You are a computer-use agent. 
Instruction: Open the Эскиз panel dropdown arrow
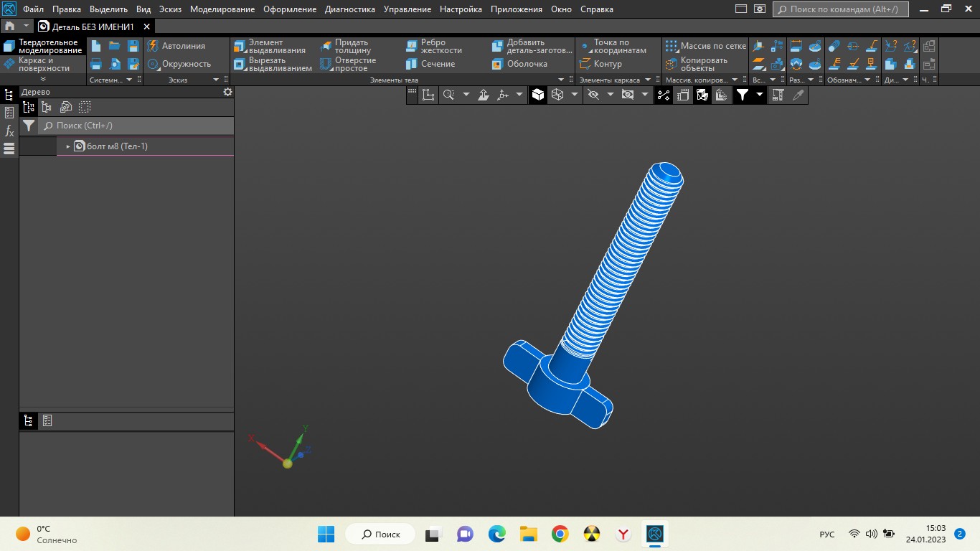[216, 80]
